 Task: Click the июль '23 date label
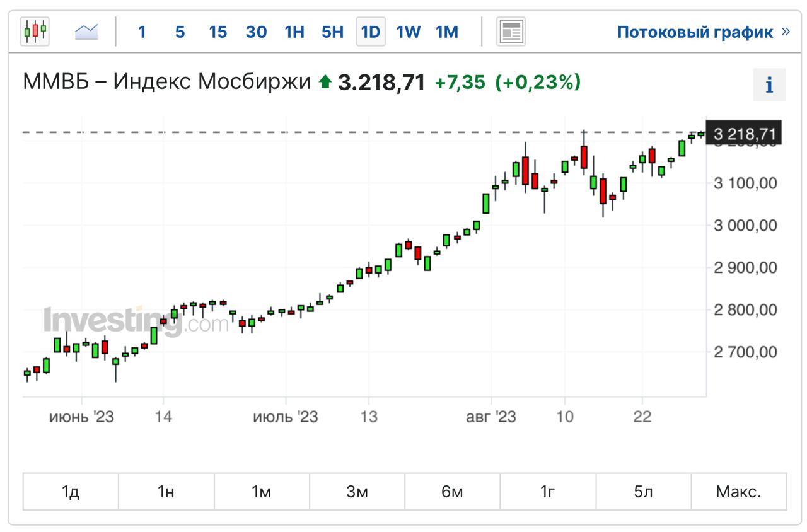pos(286,417)
